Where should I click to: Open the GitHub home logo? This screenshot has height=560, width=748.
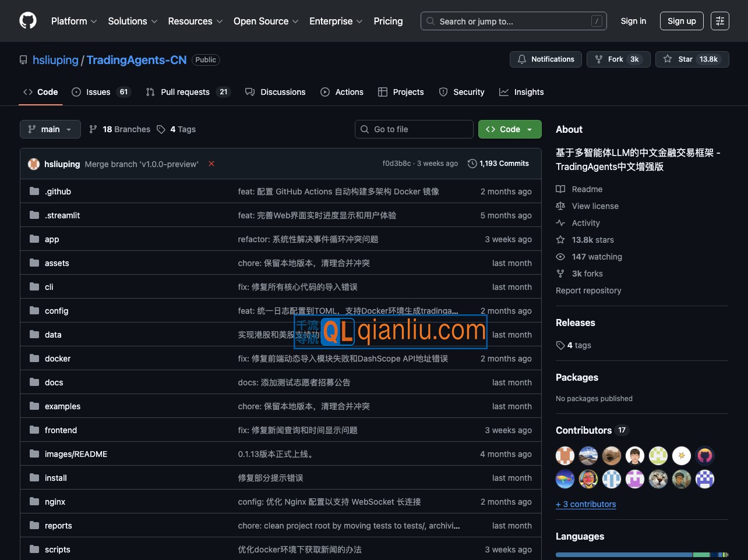click(27, 20)
